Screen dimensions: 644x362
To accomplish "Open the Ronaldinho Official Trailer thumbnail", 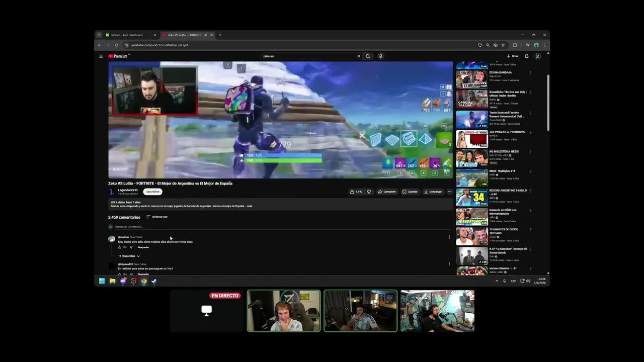I will click(472, 99).
